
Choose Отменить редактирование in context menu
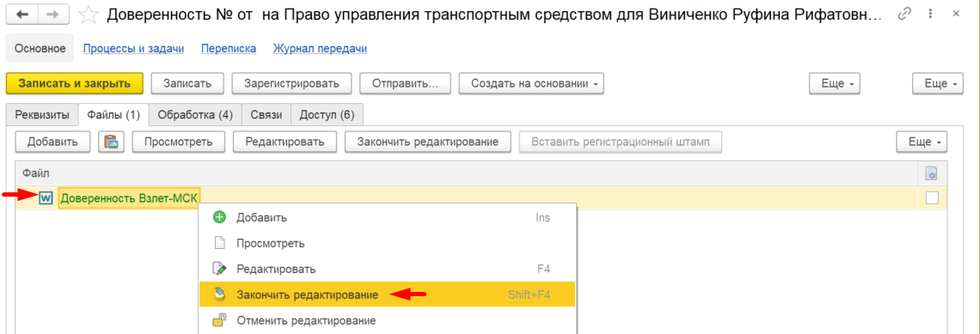388,321
